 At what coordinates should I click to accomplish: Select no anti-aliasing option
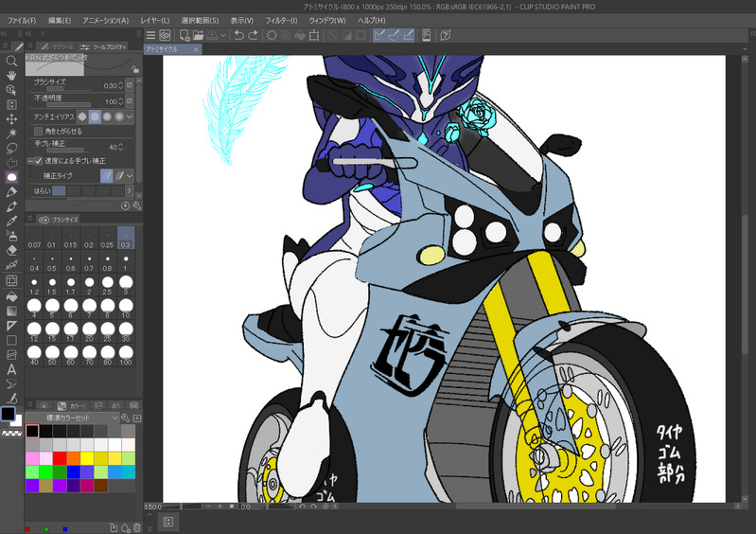coord(82,116)
